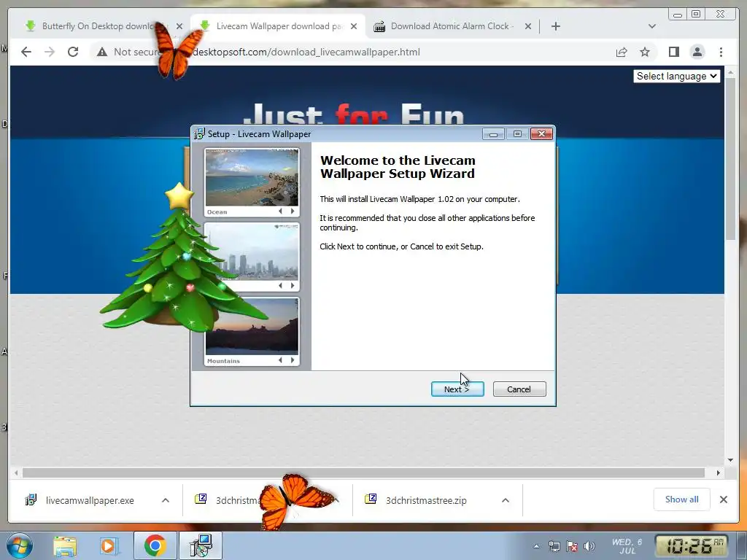The width and height of the screenshot is (747, 560).
Task: Click previous arrow on Mountains thumbnail
Action: (280, 360)
